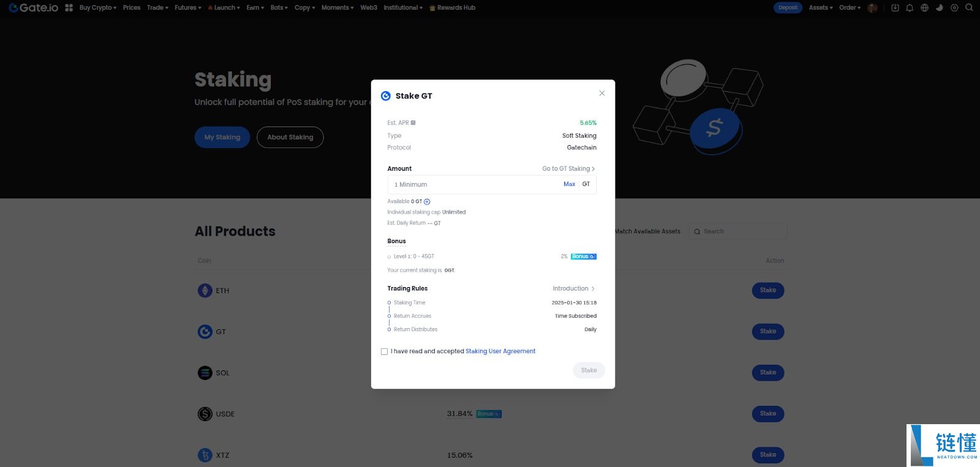This screenshot has width=980, height=467.
Task: Follow the Go to GT Staking link
Action: coord(568,169)
